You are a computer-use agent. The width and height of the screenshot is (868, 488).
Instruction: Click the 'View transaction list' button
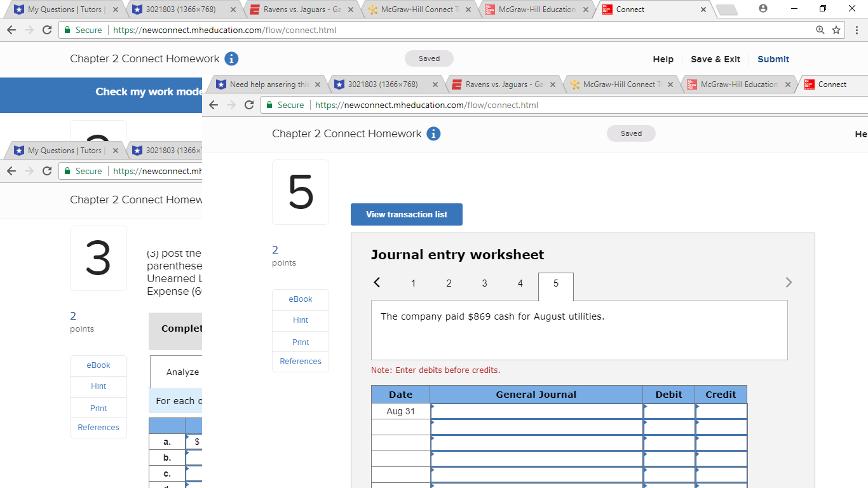pos(407,214)
